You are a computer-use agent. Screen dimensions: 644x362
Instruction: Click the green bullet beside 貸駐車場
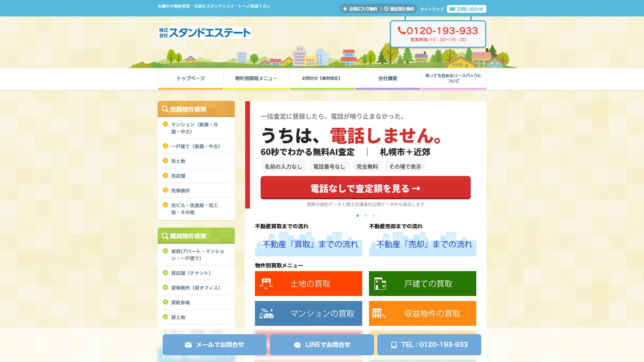coord(165,302)
